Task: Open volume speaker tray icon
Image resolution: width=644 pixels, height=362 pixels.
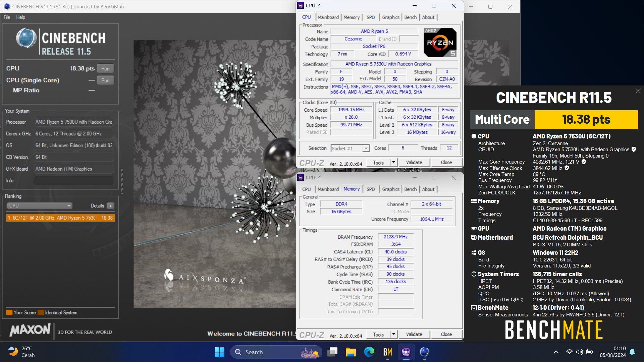Action: [x=579, y=352]
